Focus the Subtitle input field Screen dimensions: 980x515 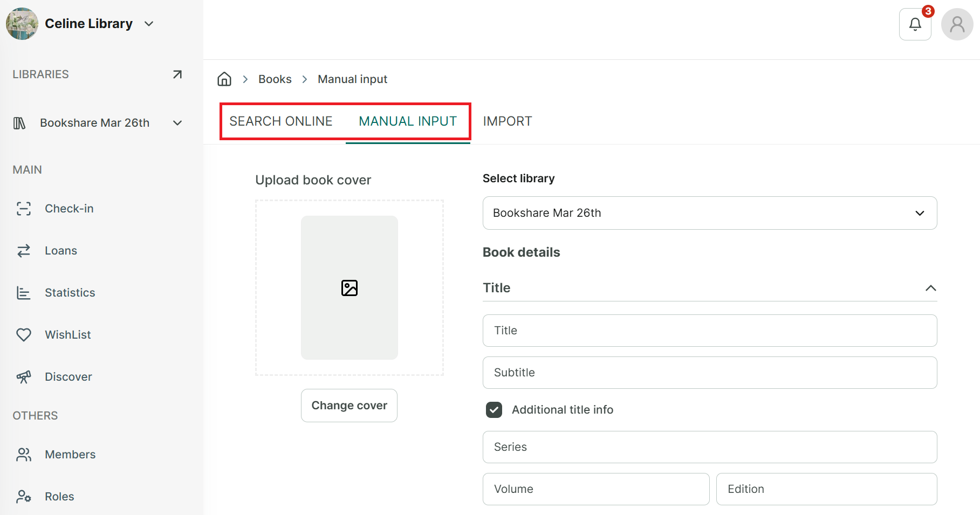point(710,373)
